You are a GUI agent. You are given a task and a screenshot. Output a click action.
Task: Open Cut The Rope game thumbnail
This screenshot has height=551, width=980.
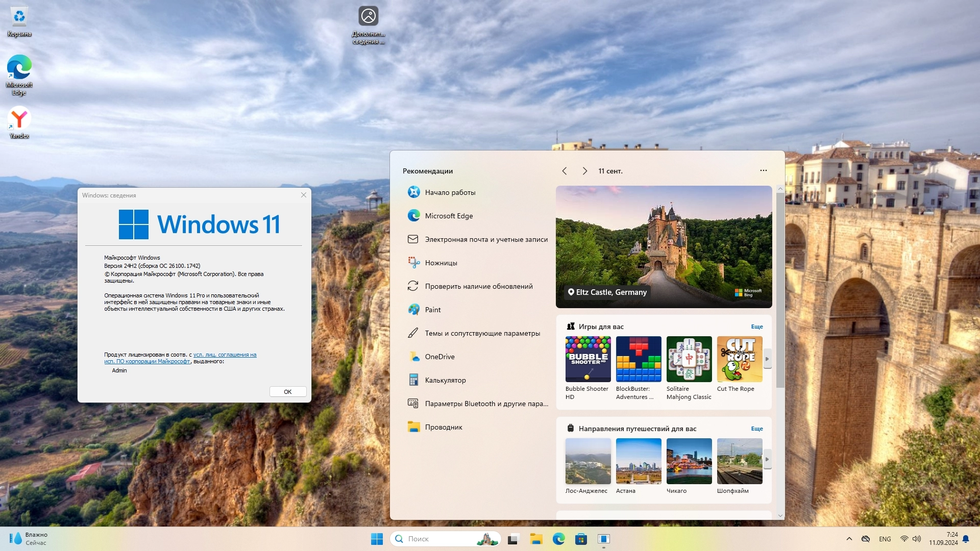pos(739,359)
